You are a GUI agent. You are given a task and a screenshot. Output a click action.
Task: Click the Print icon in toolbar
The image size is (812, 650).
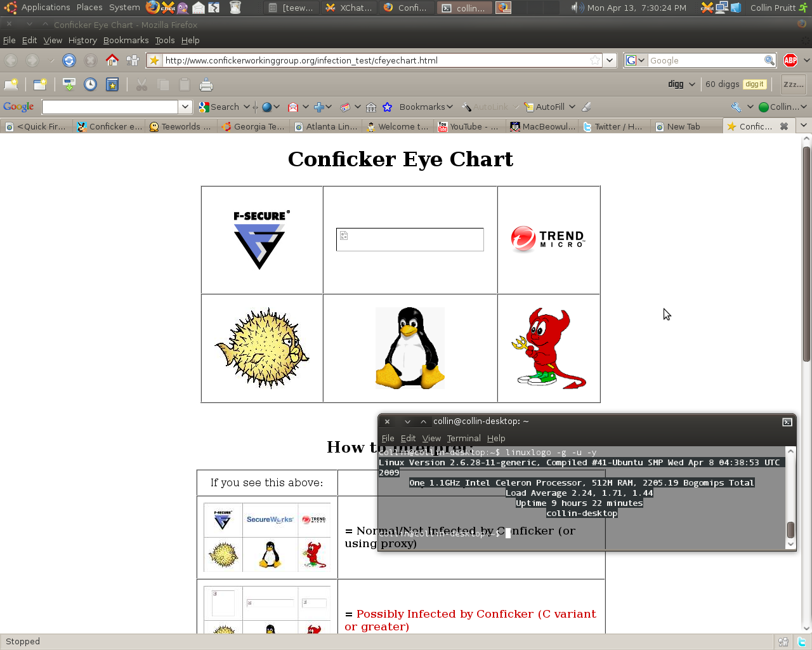206,84
